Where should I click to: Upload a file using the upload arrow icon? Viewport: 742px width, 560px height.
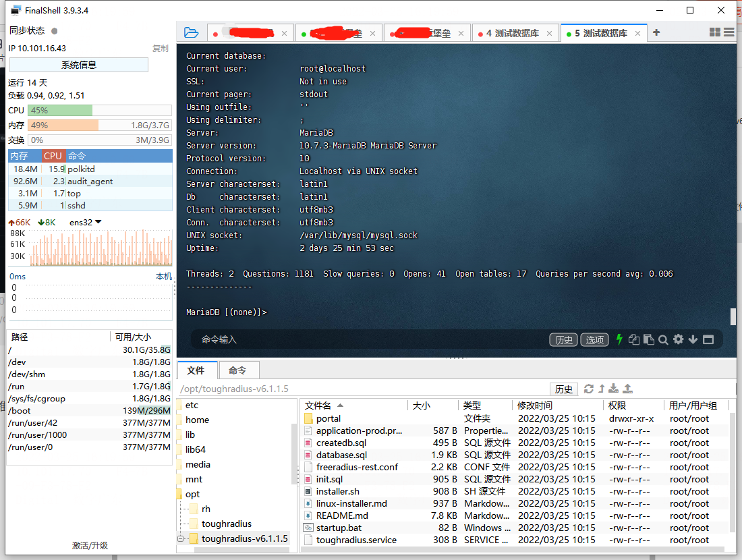point(627,389)
